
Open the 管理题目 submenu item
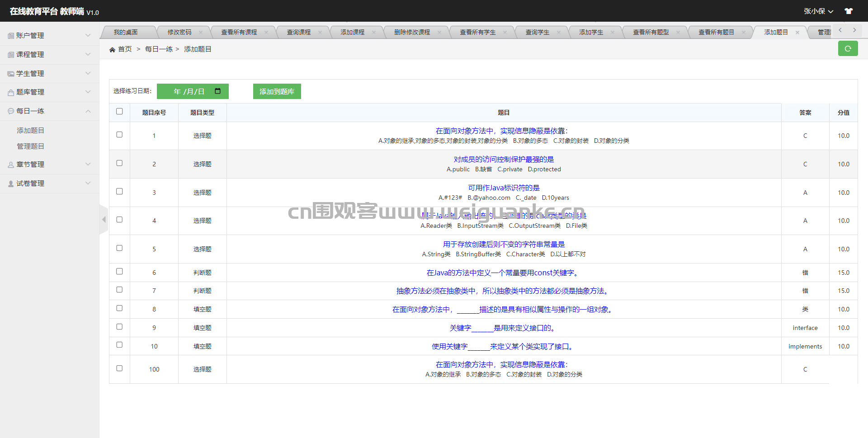pyautogui.click(x=31, y=146)
